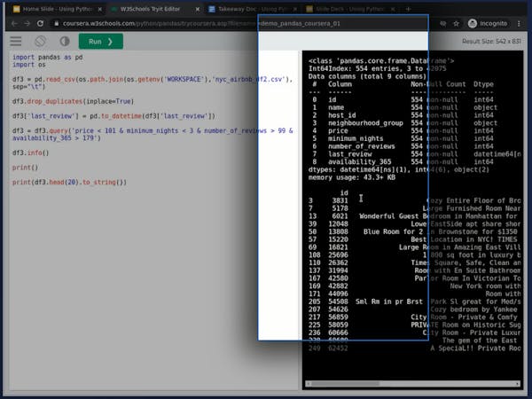Click left arrow of output scrollbar
The image size is (532, 399).
(x=308, y=383)
